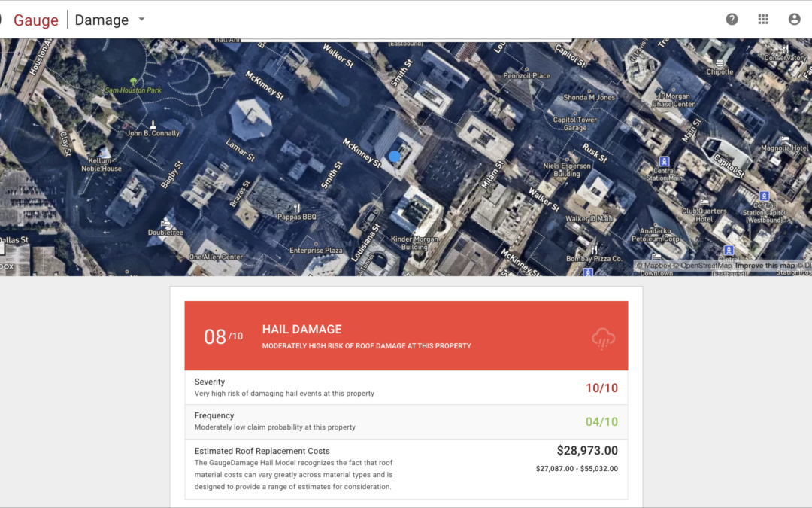Open the OpenStreetMap attribution link
Viewport: 812px width, 508px height.
click(x=701, y=266)
